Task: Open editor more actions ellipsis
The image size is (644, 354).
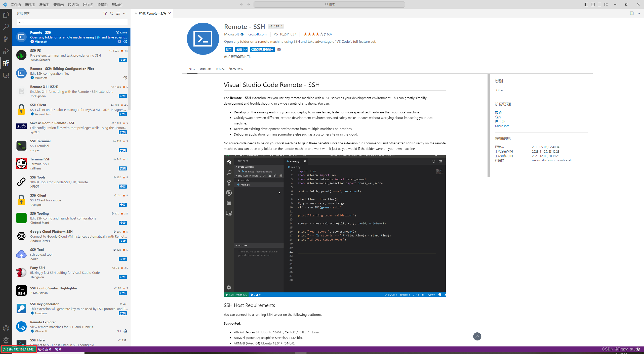Action: pyautogui.click(x=638, y=13)
